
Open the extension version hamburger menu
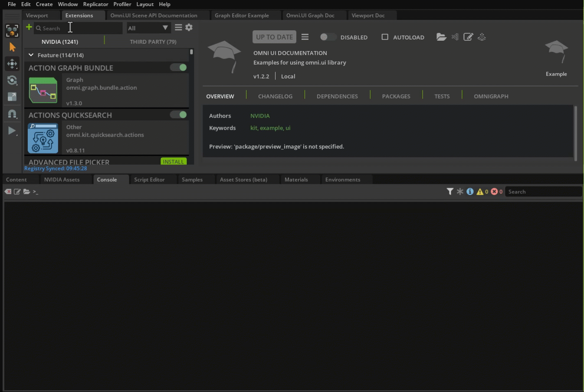pos(305,37)
